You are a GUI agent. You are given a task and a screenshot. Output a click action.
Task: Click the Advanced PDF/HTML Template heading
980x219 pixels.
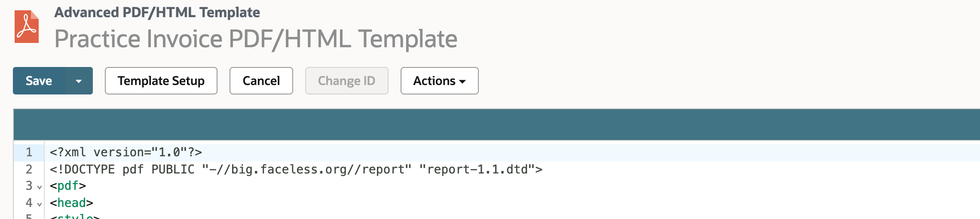tap(157, 12)
